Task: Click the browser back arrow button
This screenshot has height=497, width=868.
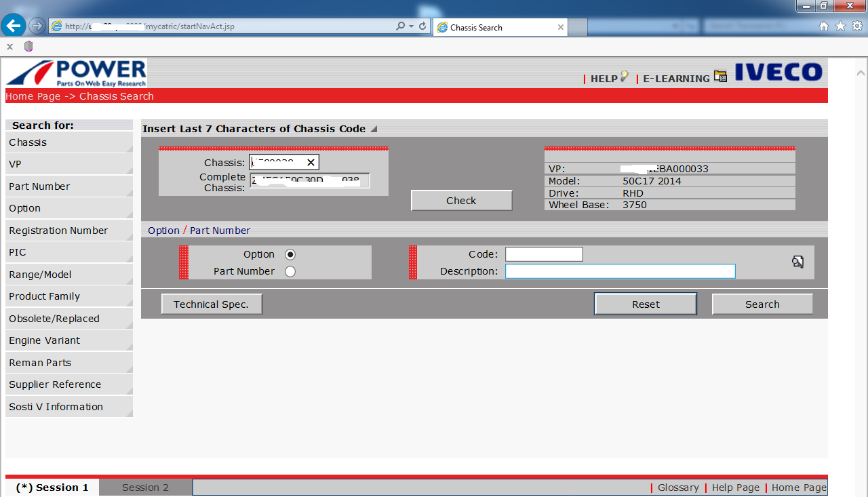Action: 14,26
